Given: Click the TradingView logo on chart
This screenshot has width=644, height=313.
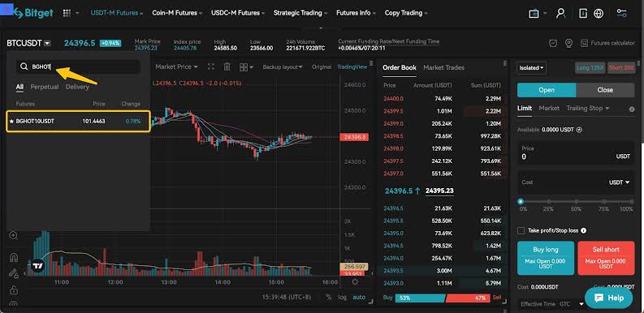Looking at the screenshot, I should [38, 265].
